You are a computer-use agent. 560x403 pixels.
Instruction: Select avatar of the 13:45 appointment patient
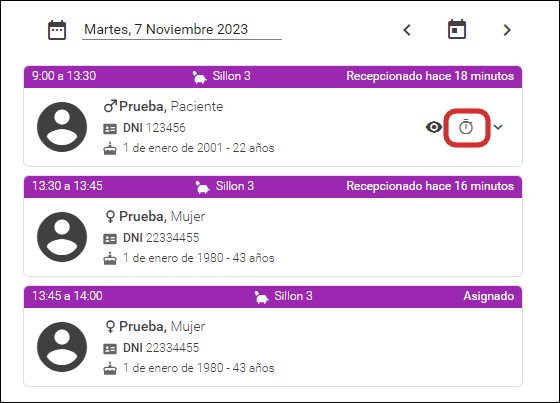coord(62,347)
